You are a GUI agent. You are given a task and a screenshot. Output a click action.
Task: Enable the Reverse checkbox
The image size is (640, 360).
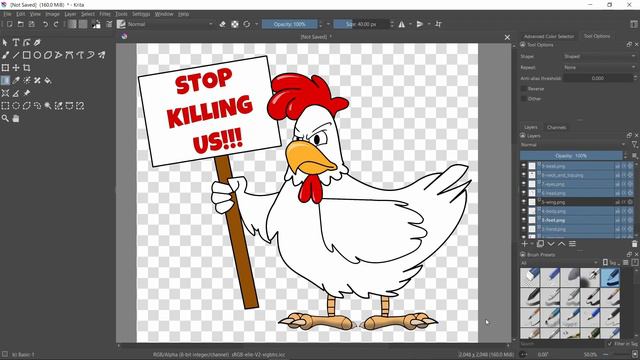[524, 89]
